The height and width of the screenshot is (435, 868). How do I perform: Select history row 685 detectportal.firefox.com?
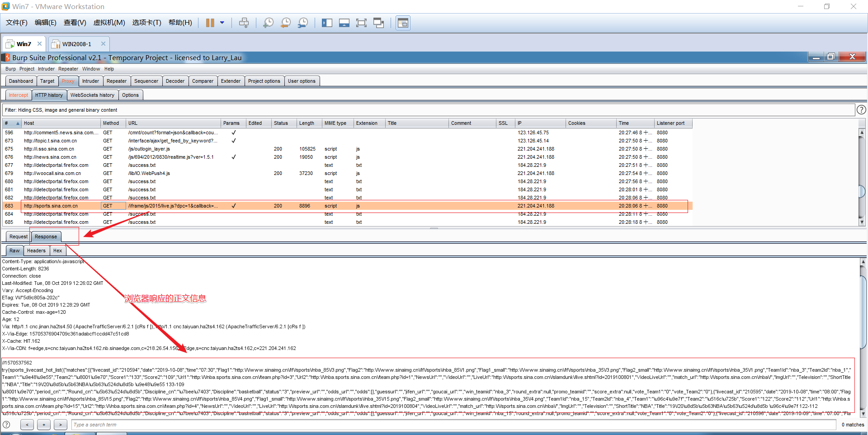point(347,222)
